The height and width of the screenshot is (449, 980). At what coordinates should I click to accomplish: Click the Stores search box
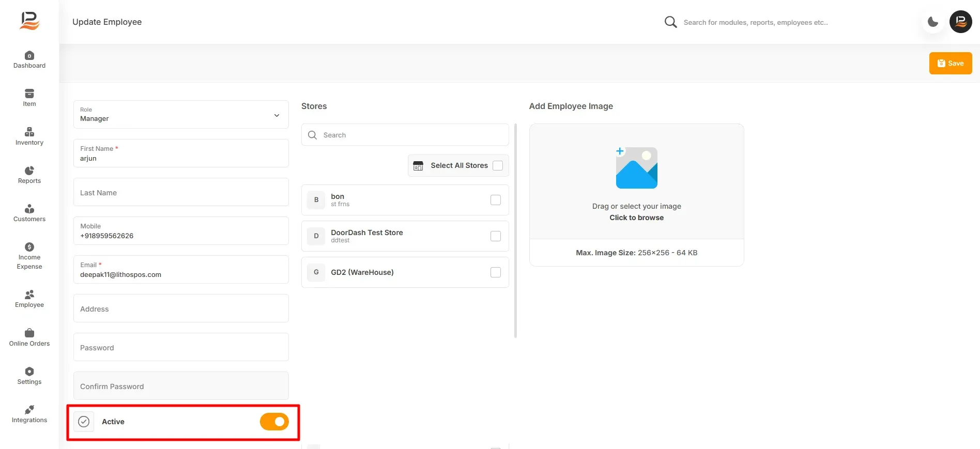pos(405,135)
